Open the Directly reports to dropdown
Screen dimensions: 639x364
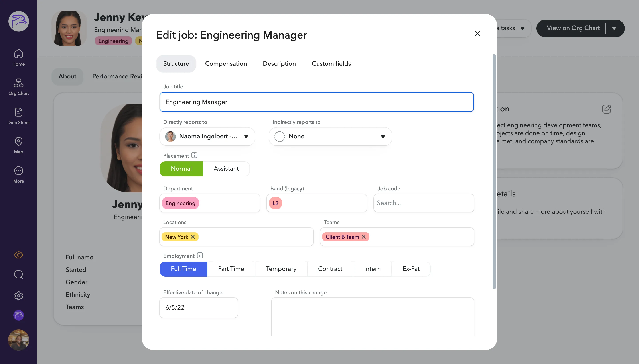[x=207, y=136]
